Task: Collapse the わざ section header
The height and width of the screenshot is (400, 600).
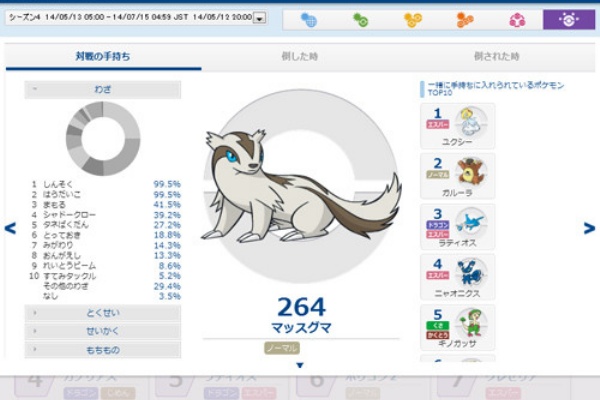Action: 103,90
